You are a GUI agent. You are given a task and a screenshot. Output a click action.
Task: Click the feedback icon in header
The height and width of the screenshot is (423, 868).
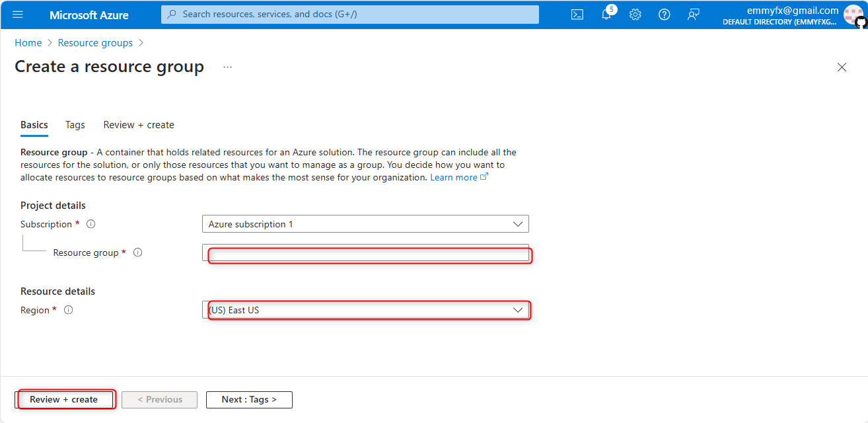tap(694, 15)
